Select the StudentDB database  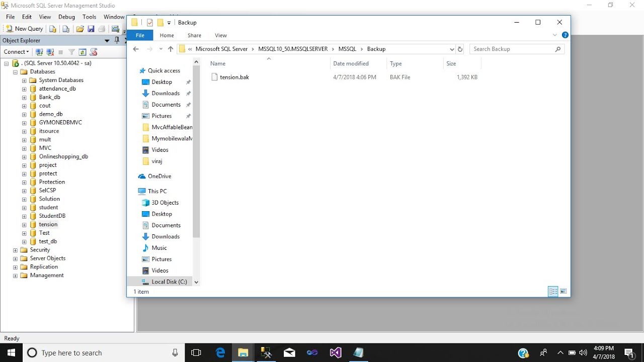point(52,216)
